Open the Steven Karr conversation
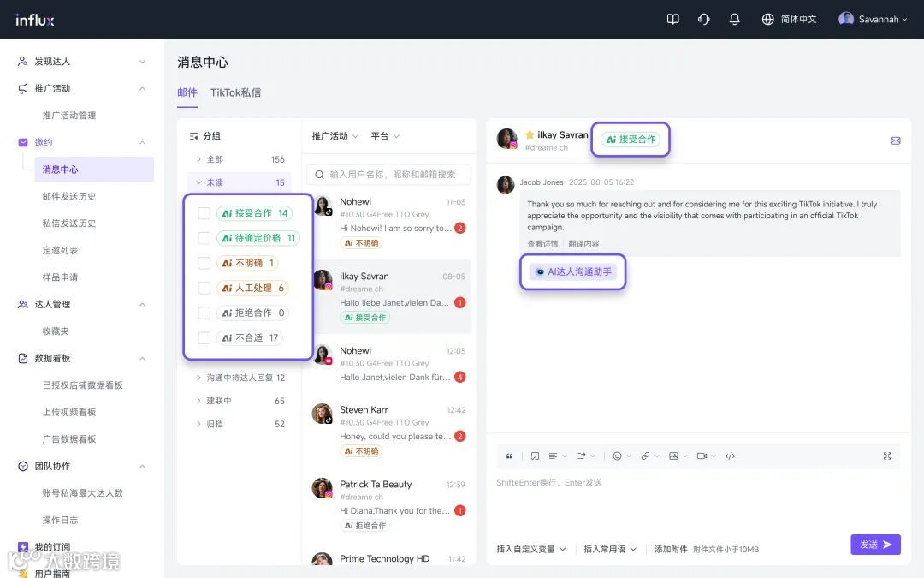Screen dimensions: 924x578 (x=389, y=431)
